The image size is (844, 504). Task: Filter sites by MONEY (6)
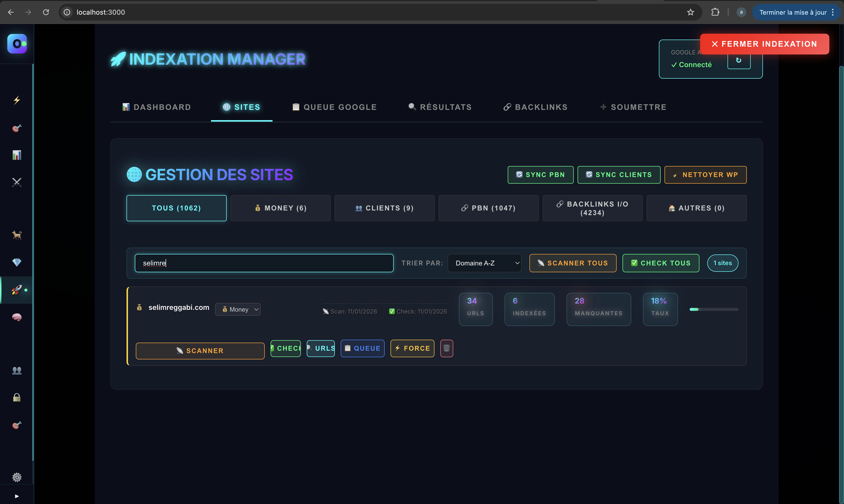pos(280,208)
